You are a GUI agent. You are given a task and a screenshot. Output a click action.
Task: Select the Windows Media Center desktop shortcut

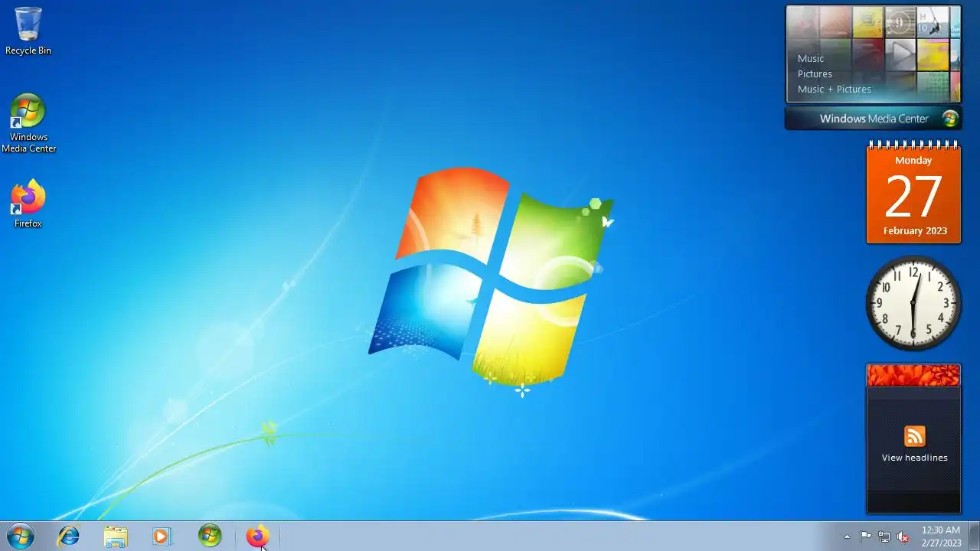point(28,123)
